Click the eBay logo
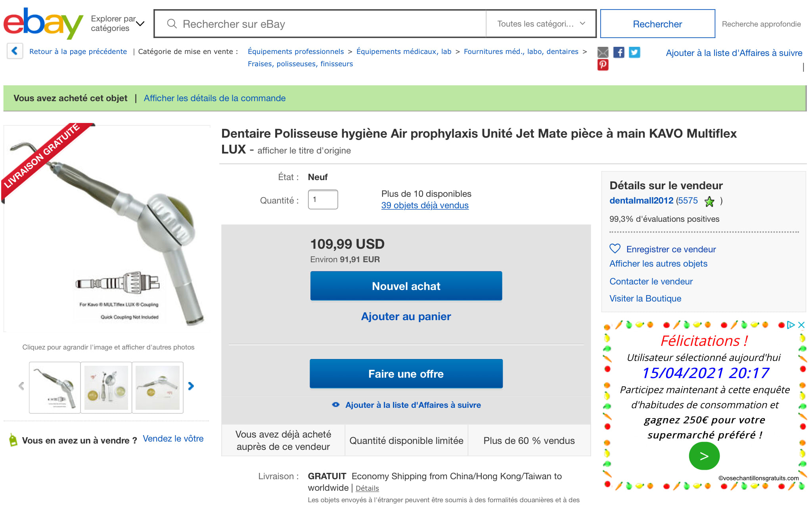Image resolution: width=812 pixels, height=505 pixels. (43, 24)
